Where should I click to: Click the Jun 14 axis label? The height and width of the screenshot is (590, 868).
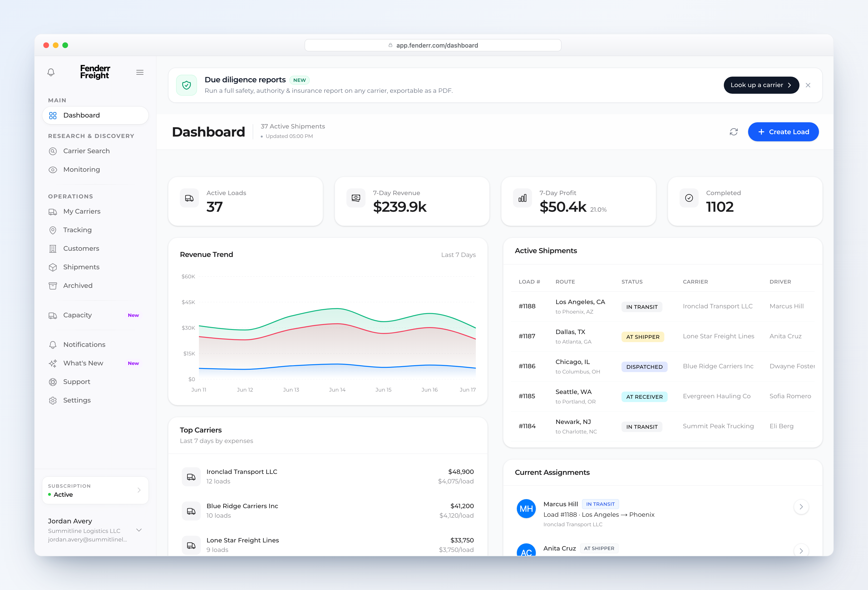click(x=337, y=390)
